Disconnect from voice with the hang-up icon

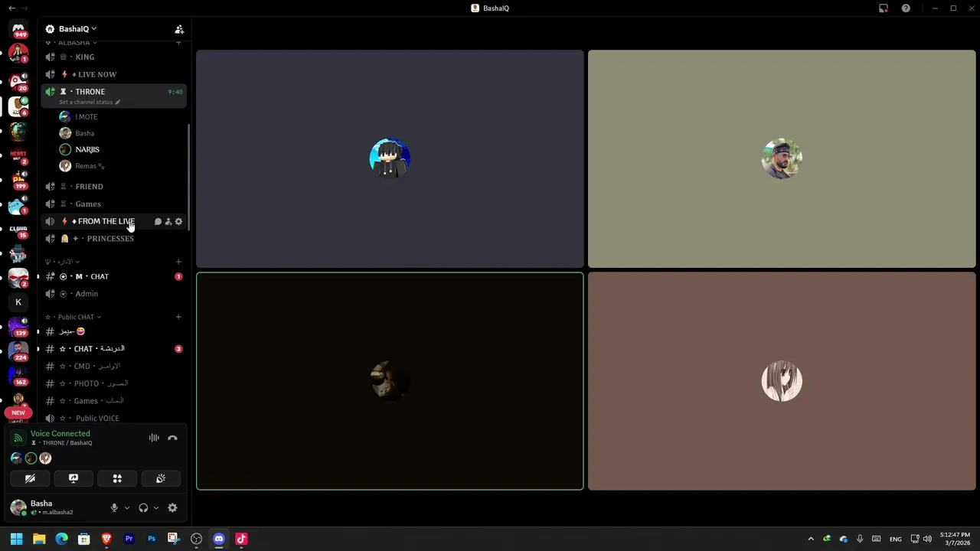(x=172, y=438)
